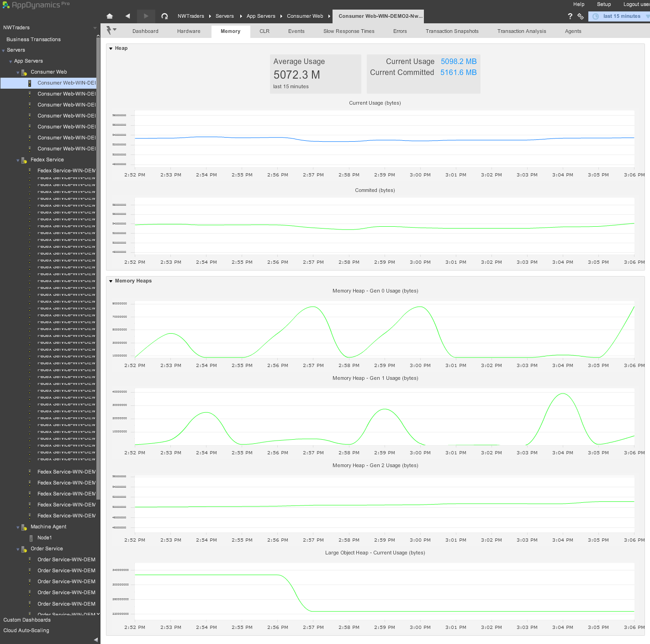Open Custom Dashboards in the sidebar
650x644 pixels.
coord(27,620)
